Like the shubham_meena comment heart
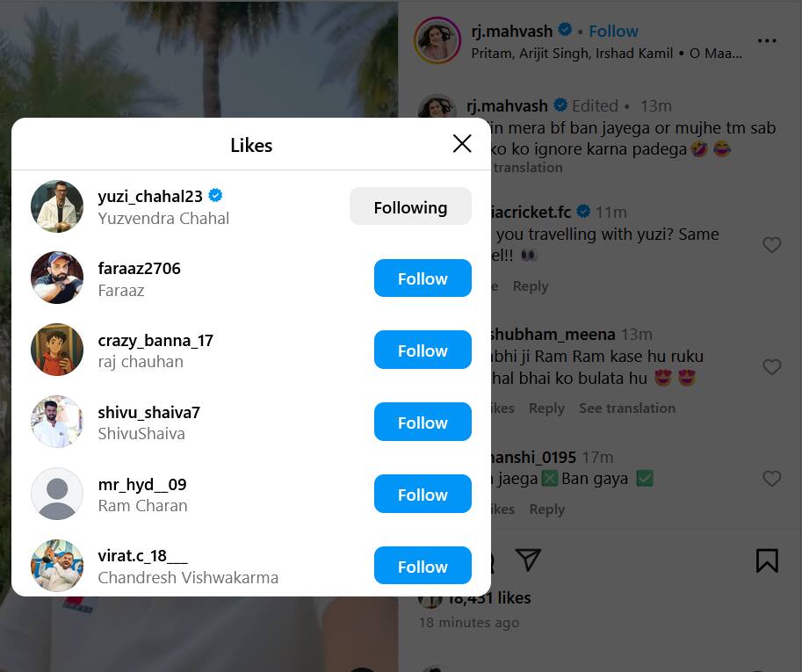The image size is (802, 672). [x=772, y=367]
